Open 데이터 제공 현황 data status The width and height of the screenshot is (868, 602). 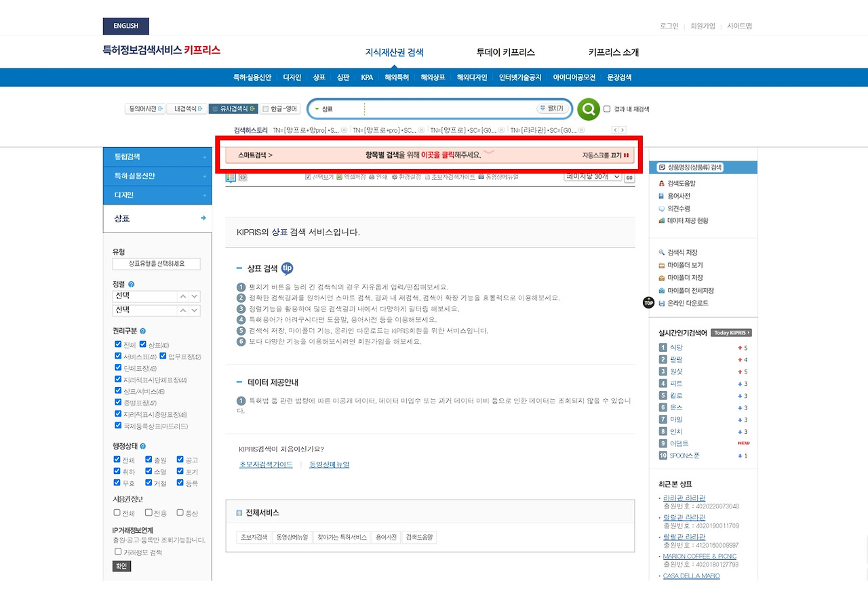coord(683,220)
